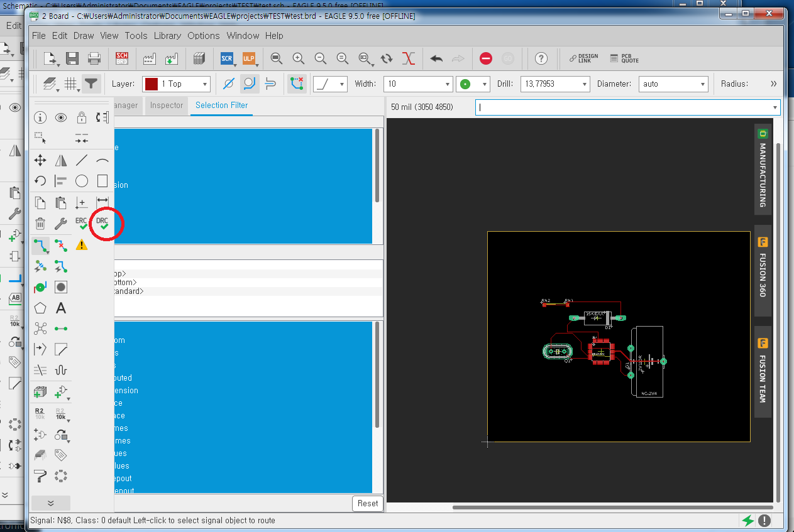Select the Change wrench tool

pos(61,223)
